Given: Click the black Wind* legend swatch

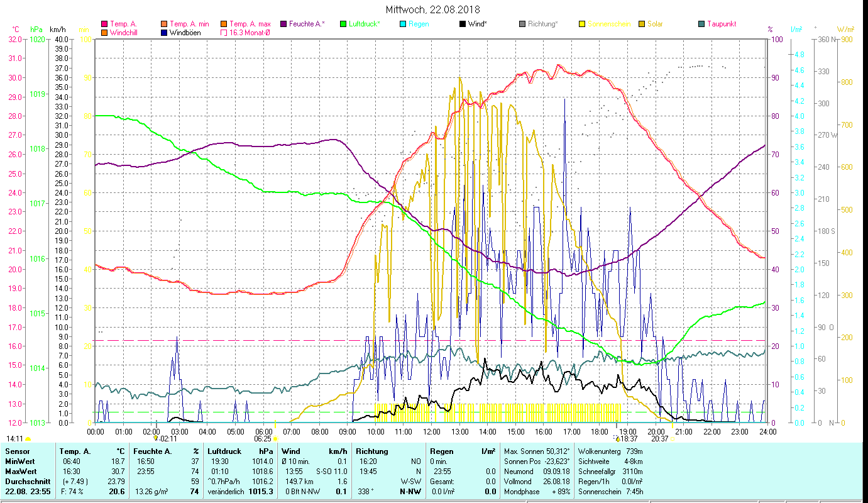Looking at the screenshot, I should [463, 24].
